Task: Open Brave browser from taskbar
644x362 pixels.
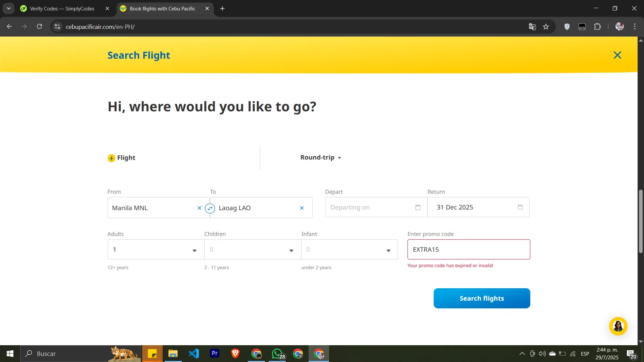Action: pos(235,354)
